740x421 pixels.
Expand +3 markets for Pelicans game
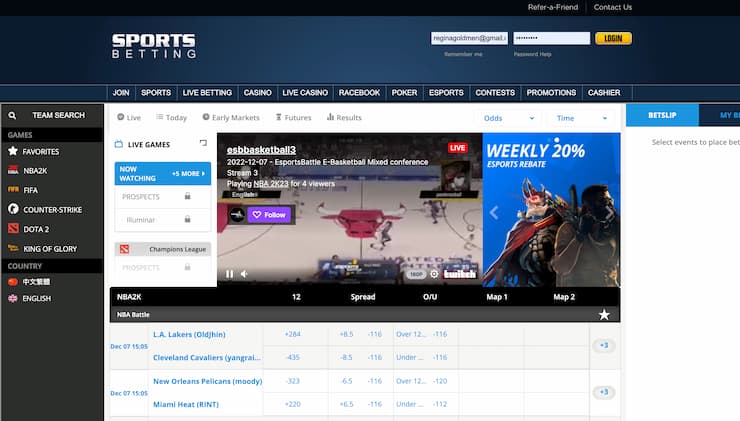pos(604,392)
